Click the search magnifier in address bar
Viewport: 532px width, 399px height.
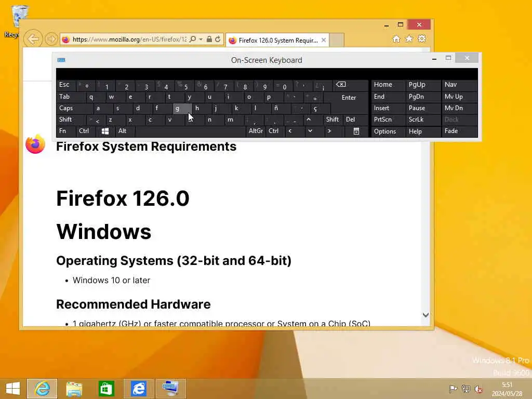[193, 39]
